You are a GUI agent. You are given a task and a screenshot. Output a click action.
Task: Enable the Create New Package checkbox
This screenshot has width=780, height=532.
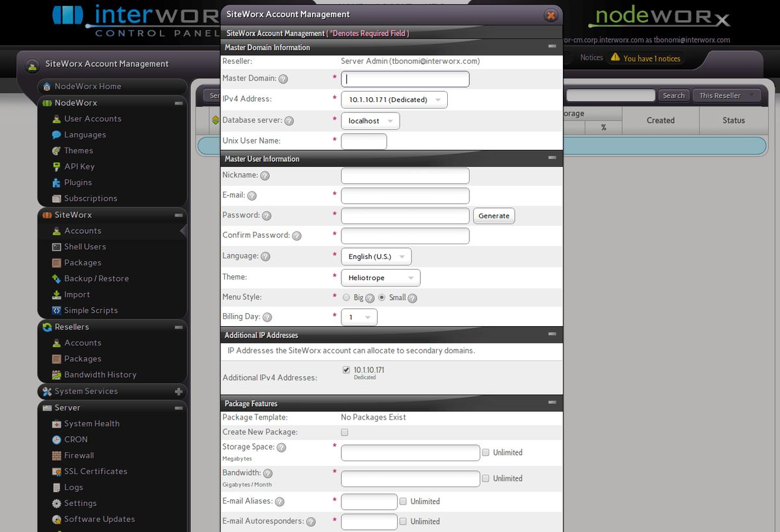[344, 432]
